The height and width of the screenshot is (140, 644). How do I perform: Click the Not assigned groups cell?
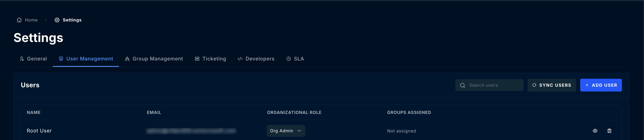click(401, 131)
